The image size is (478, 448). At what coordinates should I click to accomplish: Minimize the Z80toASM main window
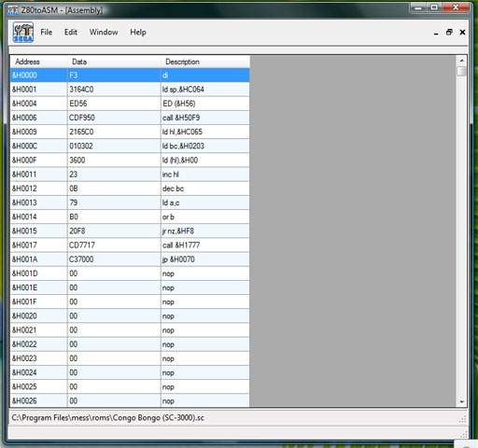coord(418,7)
